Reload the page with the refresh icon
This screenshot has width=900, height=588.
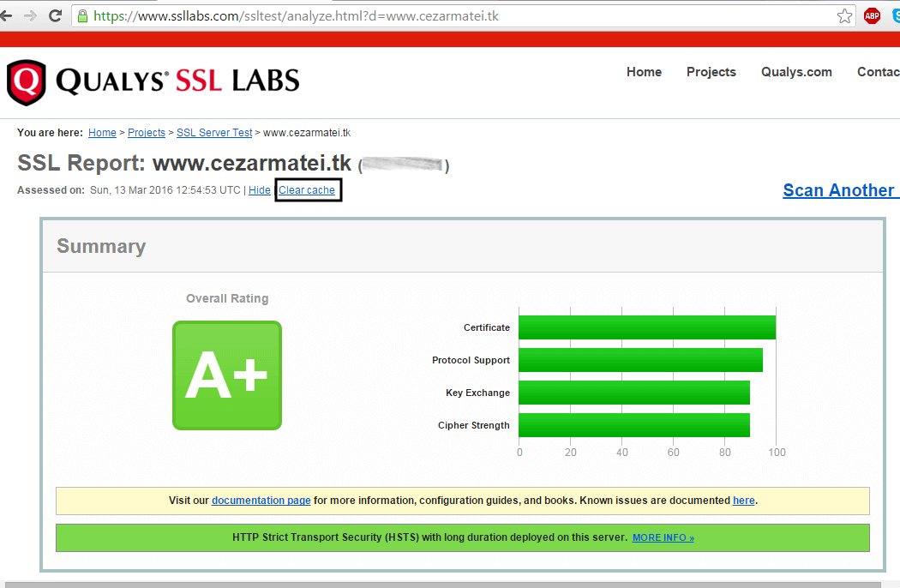[x=55, y=15]
